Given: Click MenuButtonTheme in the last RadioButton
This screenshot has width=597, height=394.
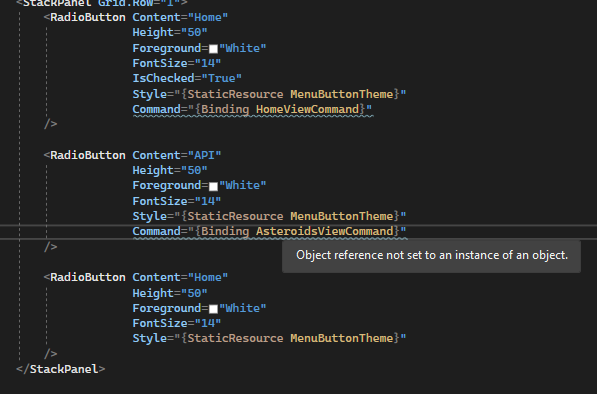Looking at the screenshot, I should pos(342,338).
